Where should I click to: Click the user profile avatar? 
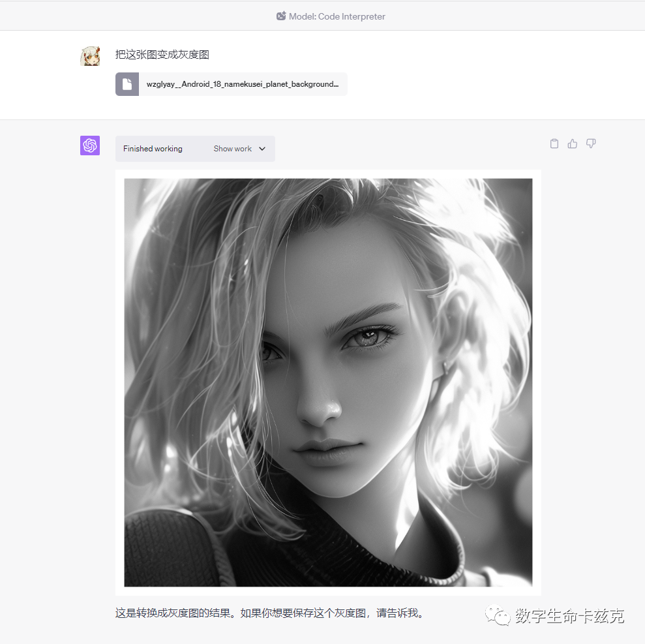point(90,55)
